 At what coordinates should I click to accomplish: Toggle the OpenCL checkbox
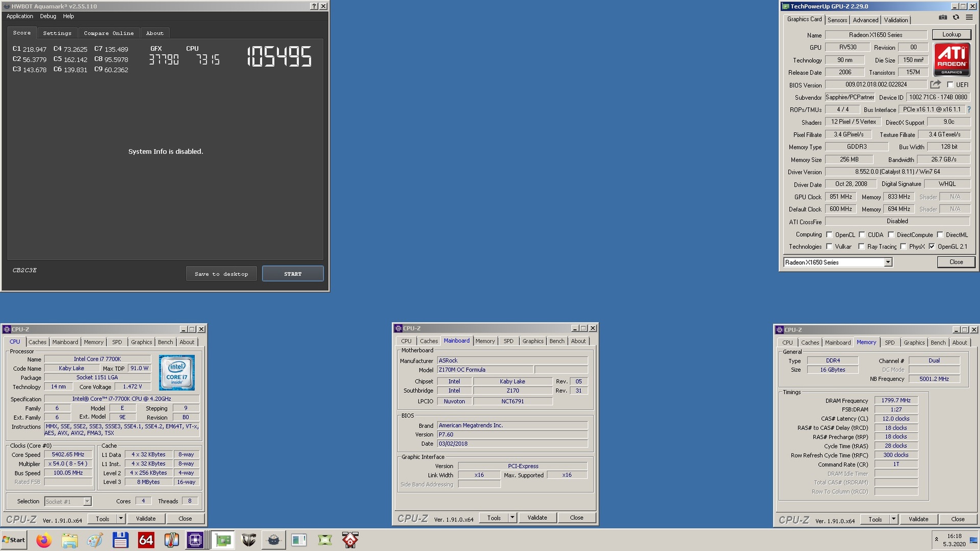(829, 235)
